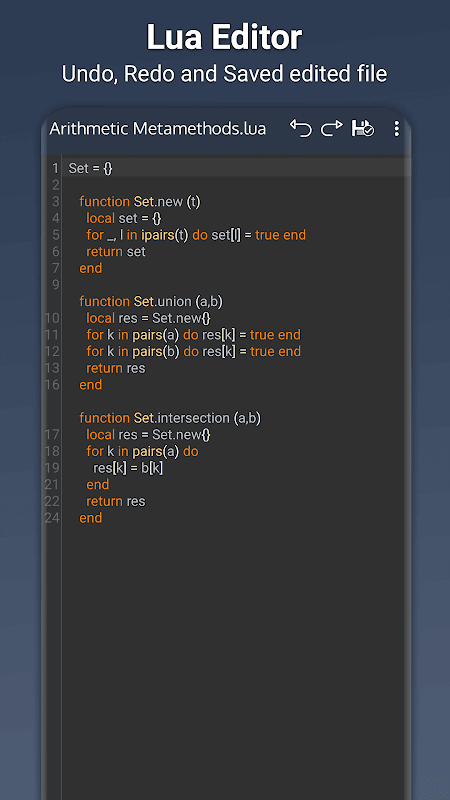The width and height of the screenshot is (450, 800).
Task: Click the 'return res' statement on line 22
Action: pos(116,501)
